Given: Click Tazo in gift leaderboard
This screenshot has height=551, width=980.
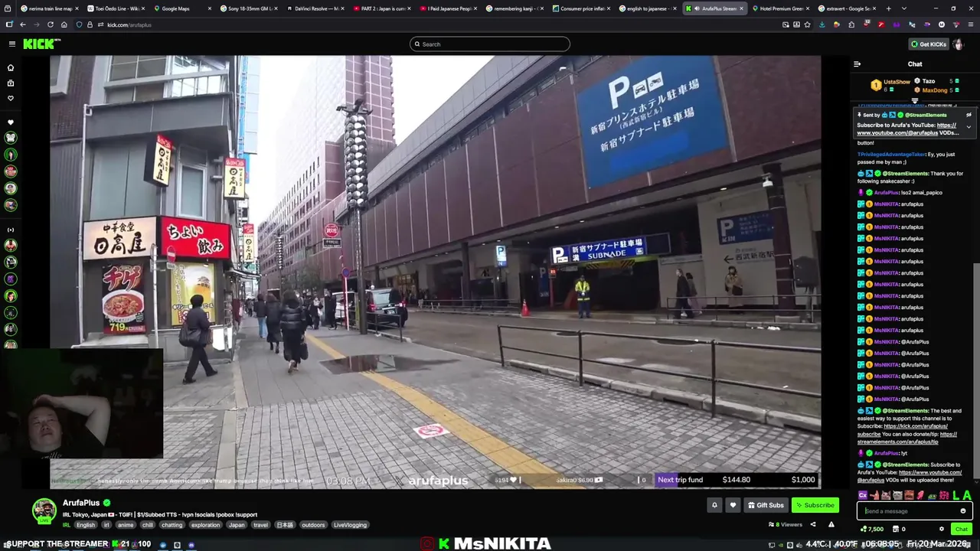Looking at the screenshot, I should (x=929, y=81).
